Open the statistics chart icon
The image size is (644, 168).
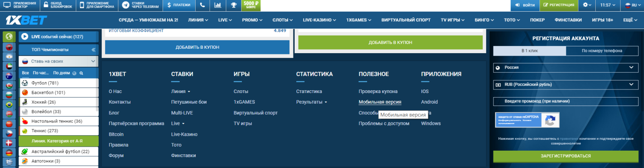(x=218, y=5)
